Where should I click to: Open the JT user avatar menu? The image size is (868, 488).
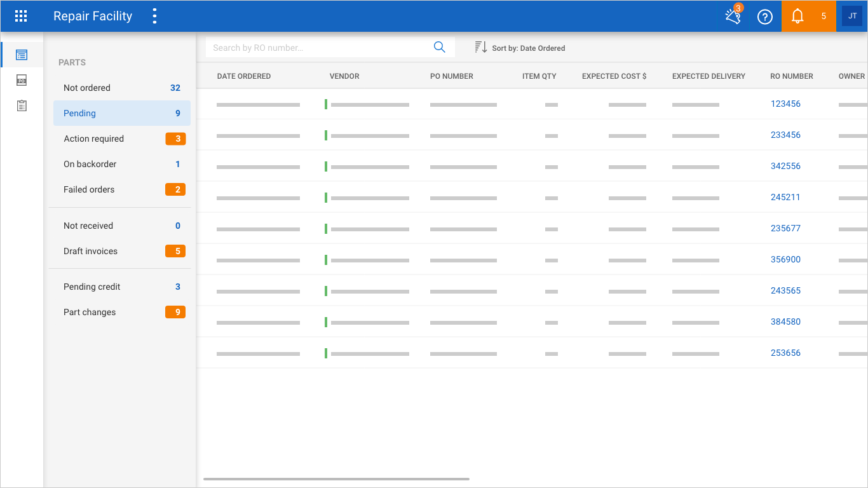point(852,16)
